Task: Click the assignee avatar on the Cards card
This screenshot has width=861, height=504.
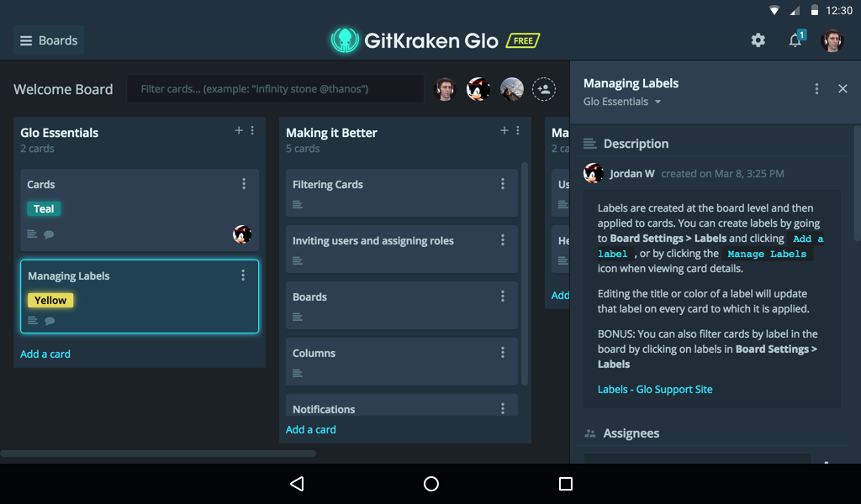Action: tap(242, 234)
